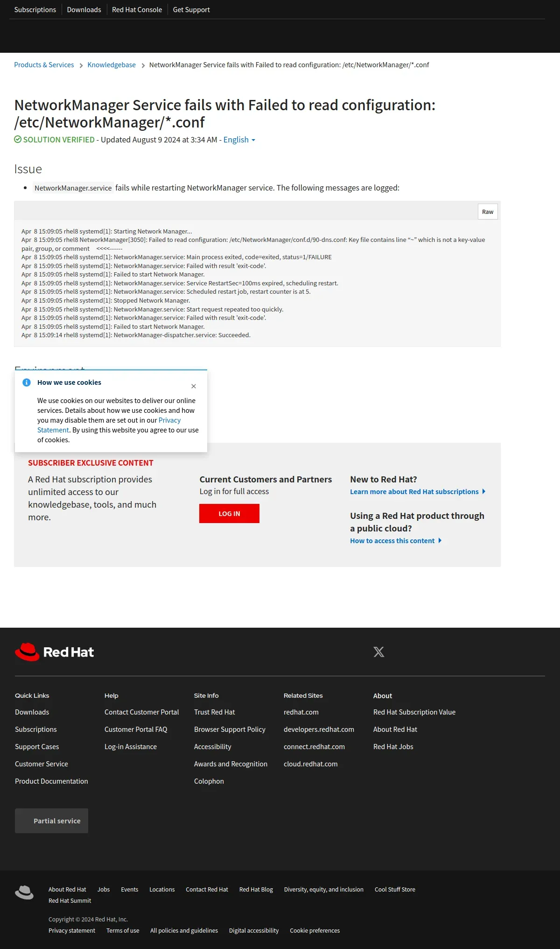Open Contact Red Hat bottom link
Image resolution: width=560 pixels, height=949 pixels.
pos(207,890)
